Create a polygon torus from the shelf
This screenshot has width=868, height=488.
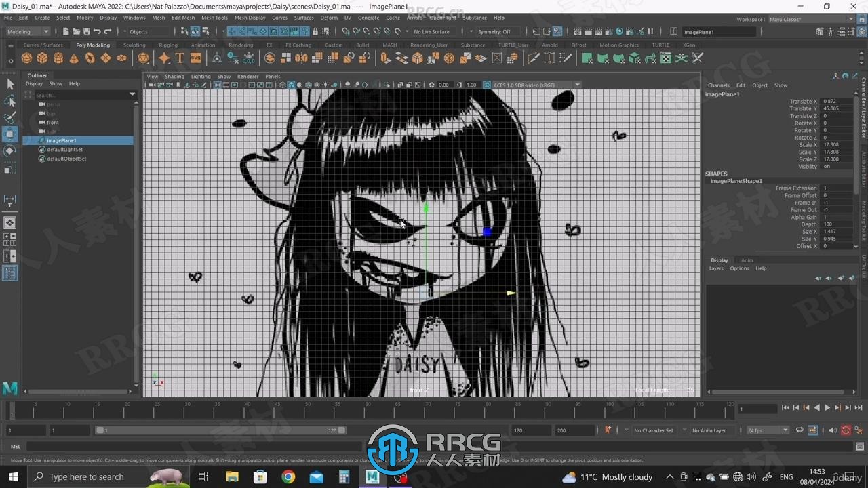[x=90, y=58]
